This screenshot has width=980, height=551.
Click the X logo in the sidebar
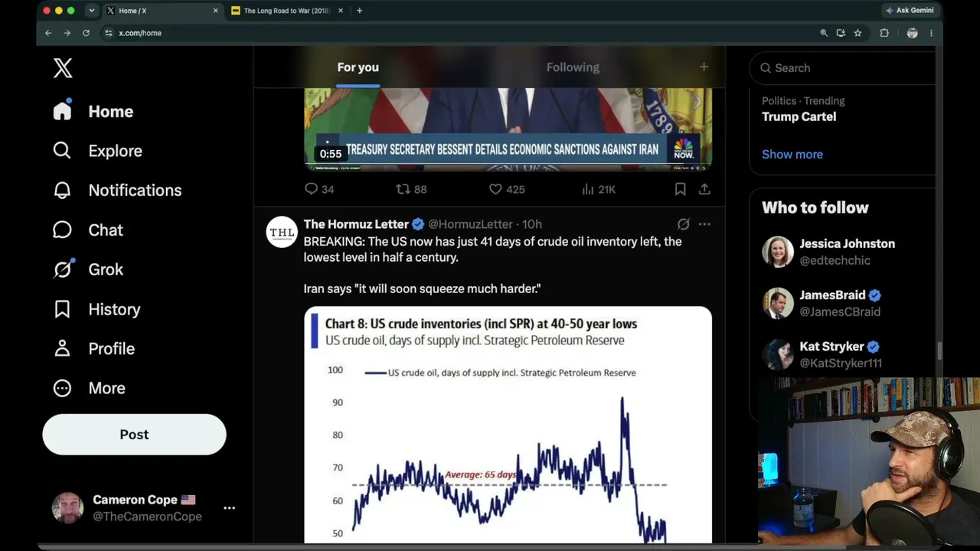63,68
